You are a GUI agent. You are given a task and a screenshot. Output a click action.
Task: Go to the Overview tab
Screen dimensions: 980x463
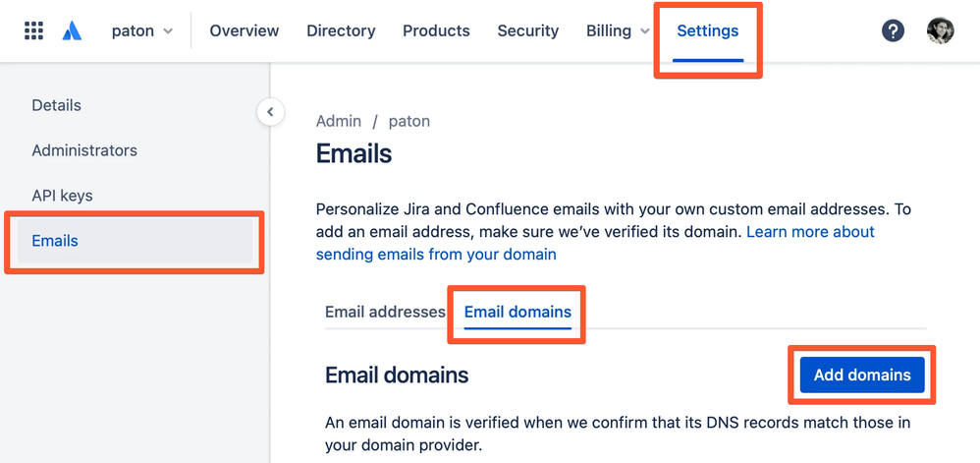(x=245, y=30)
